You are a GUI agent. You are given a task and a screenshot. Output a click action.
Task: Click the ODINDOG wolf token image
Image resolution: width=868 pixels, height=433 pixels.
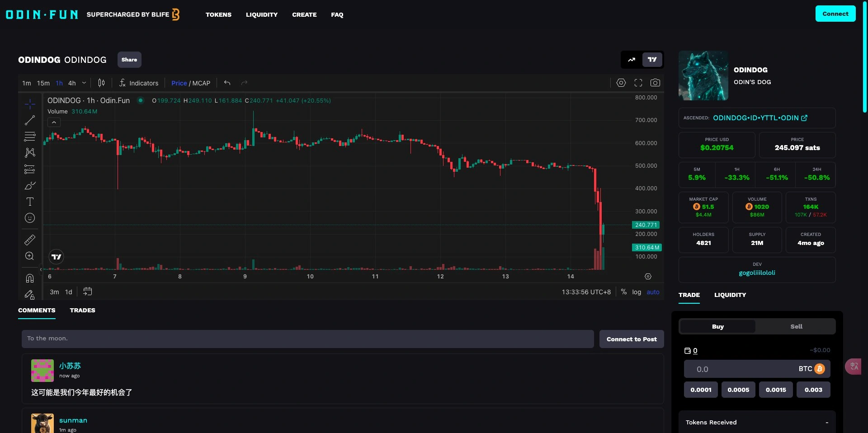(x=703, y=75)
